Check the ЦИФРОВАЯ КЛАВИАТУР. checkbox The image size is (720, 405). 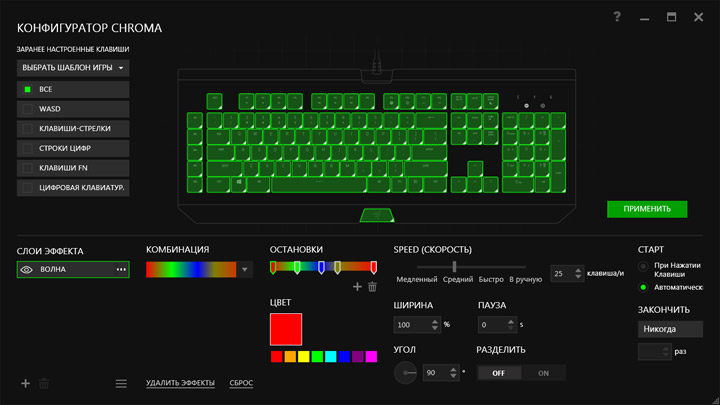point(28,188)
